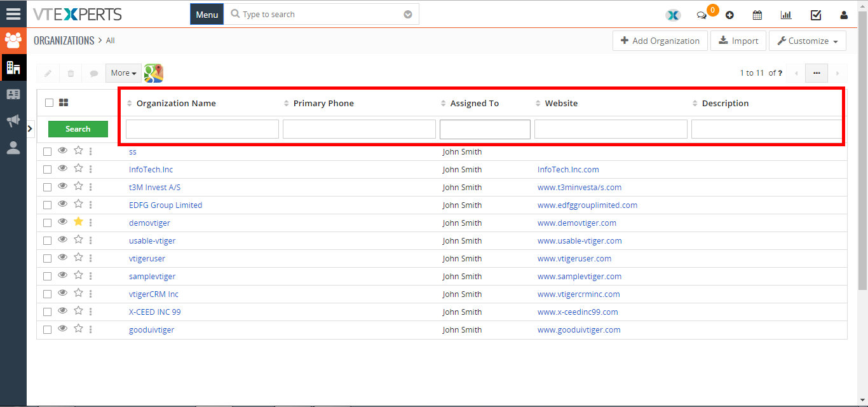Star the InfoTech.Inc organization

click(78, 169)
